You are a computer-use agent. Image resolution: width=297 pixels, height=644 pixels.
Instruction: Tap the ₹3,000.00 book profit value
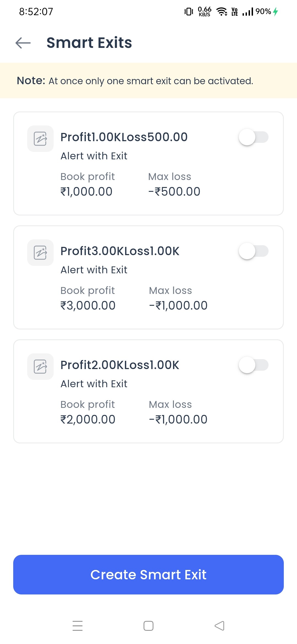(x=88, y=305)
